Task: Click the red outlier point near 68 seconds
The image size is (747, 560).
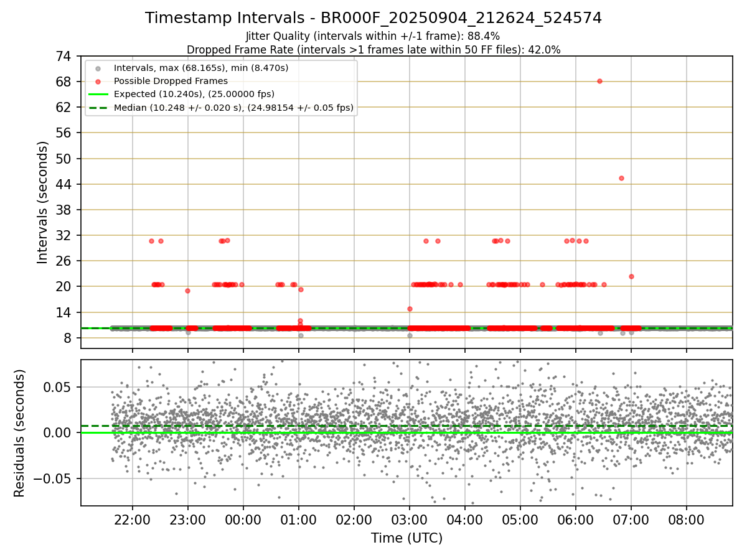Action: click(599, 81)
